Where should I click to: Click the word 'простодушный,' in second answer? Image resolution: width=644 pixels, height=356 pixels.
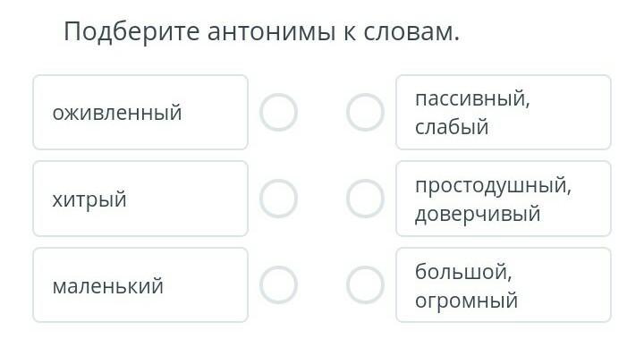point(493,186)
